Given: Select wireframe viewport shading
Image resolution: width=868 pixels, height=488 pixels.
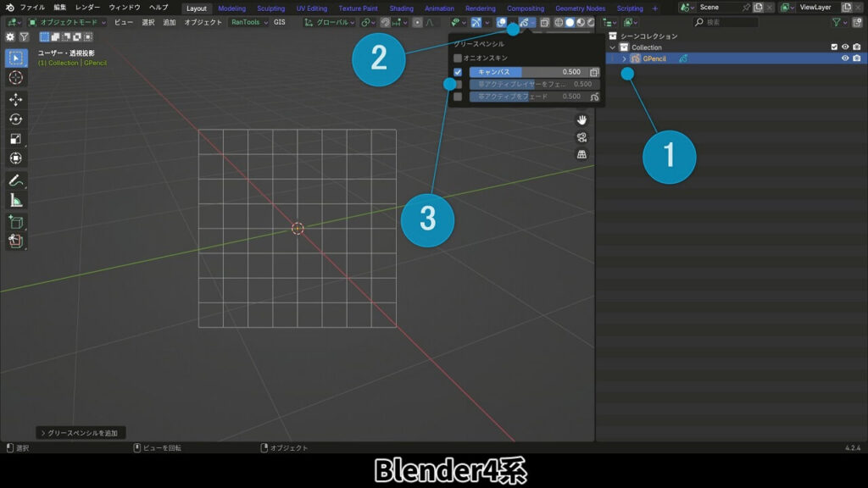Looking at the screenshot, I should tap(559, 23).
